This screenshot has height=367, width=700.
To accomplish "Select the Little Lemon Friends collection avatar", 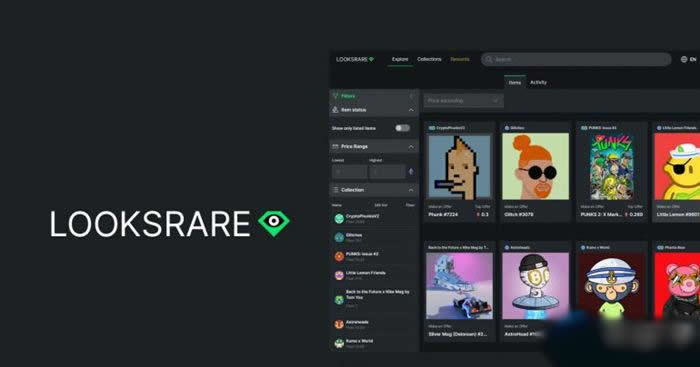I will pos(339,275).
